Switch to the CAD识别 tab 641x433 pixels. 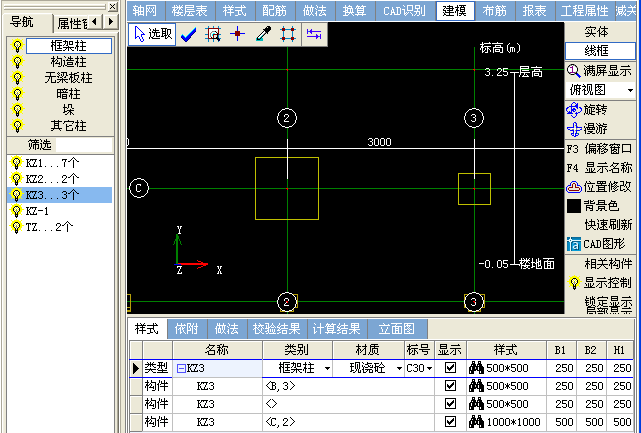[x=404, y=11]
